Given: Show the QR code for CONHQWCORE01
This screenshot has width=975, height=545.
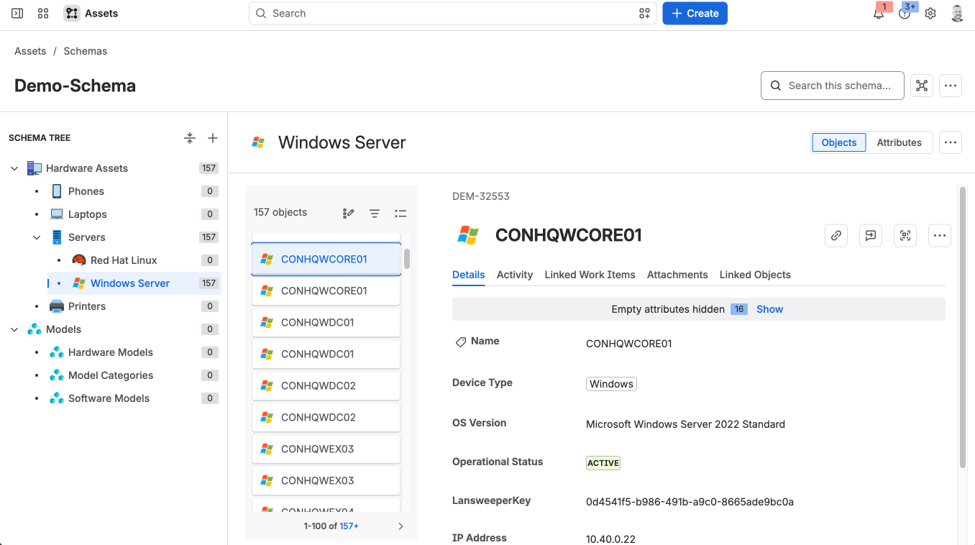Looking at the screenshot, I should click(905, 235).
